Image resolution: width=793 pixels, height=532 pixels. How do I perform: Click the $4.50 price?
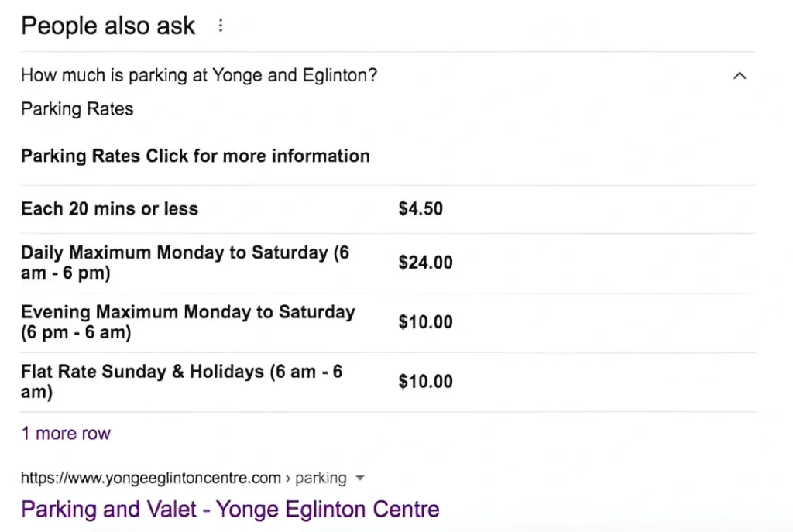click(x=421, y=208)
